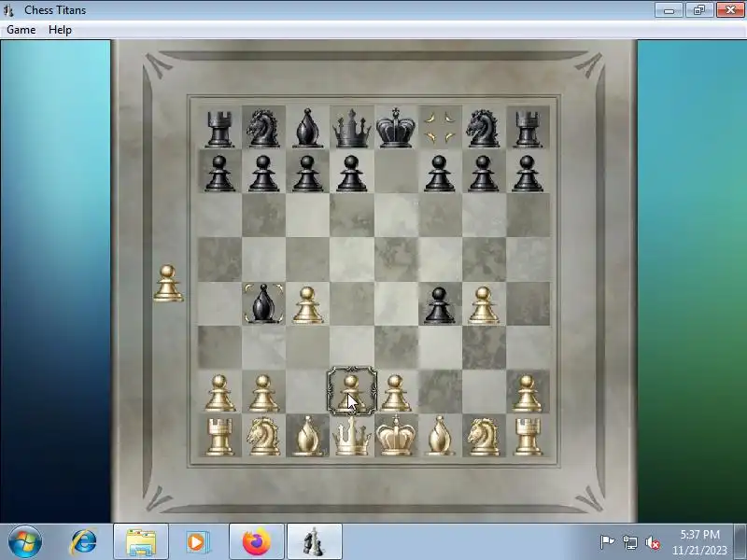This screenshot has width=747, height=560.
Task: Select the black pawn on h7
Action: pyautogui.click(x=528, y=174)
